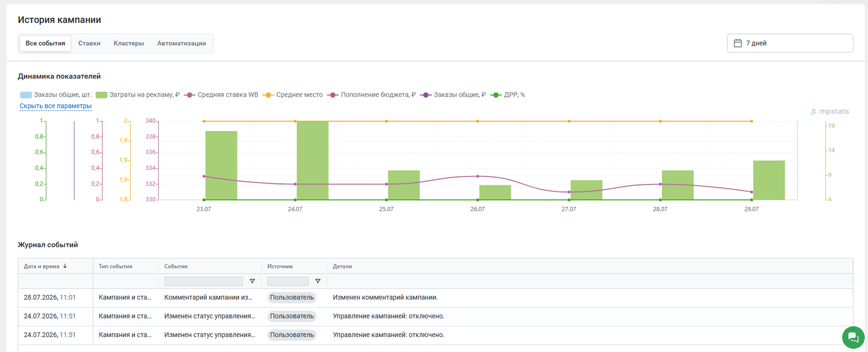Image resolution: width=868 pixels, height=352 pixels.
Task: Click the mpstats logo watermark
Action: [830, 111]
